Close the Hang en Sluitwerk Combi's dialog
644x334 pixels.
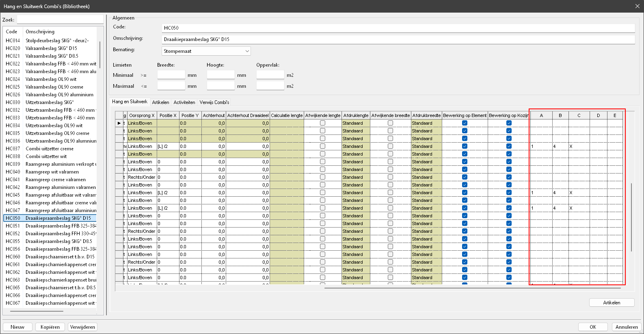point(637,6)
